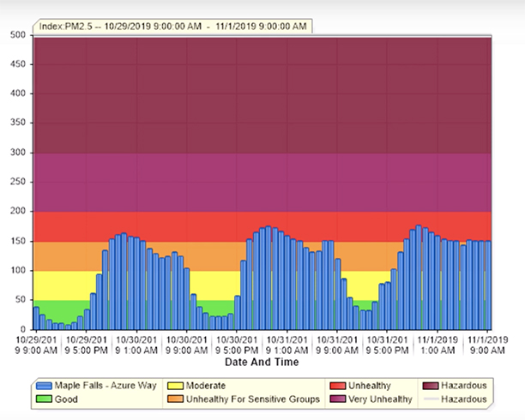525x420 pixels.
Task: Click the leftmost blue bar in the chart
Action: coord(36,318)
